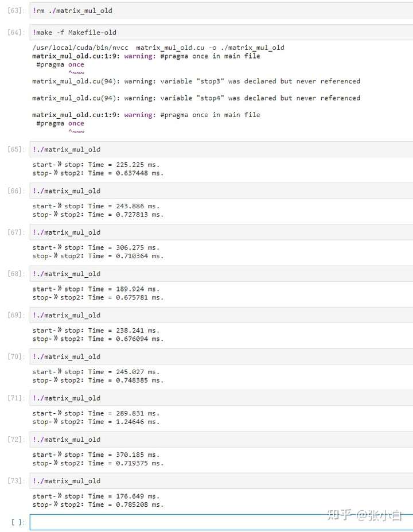Focus the code input of cell 70
The width and height of the screenshot is (413, 532).
221,356
